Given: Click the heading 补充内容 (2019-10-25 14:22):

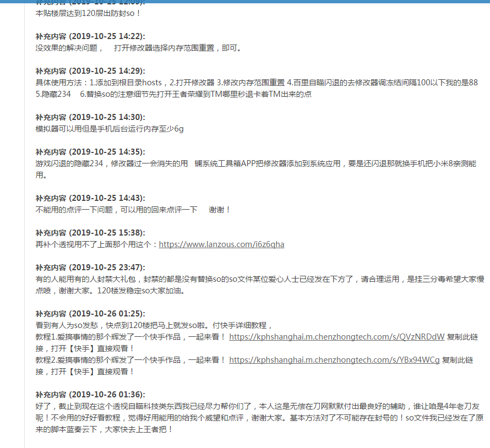Looking at the screenshot, I should (90, 36).
